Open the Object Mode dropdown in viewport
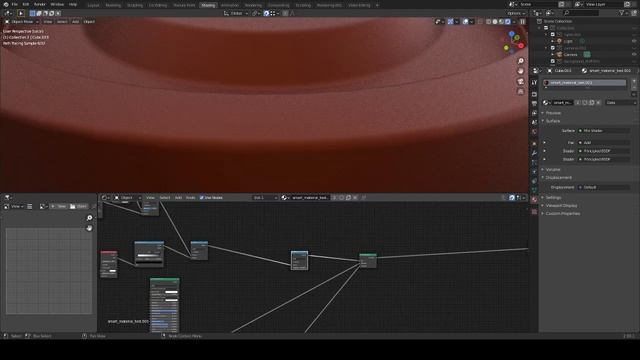This screenshot has width=640, height=360. tap(22, 22)
